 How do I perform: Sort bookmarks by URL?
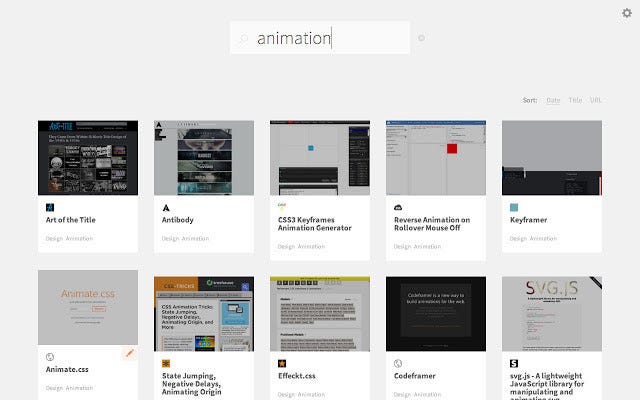[x=596, y=100]
